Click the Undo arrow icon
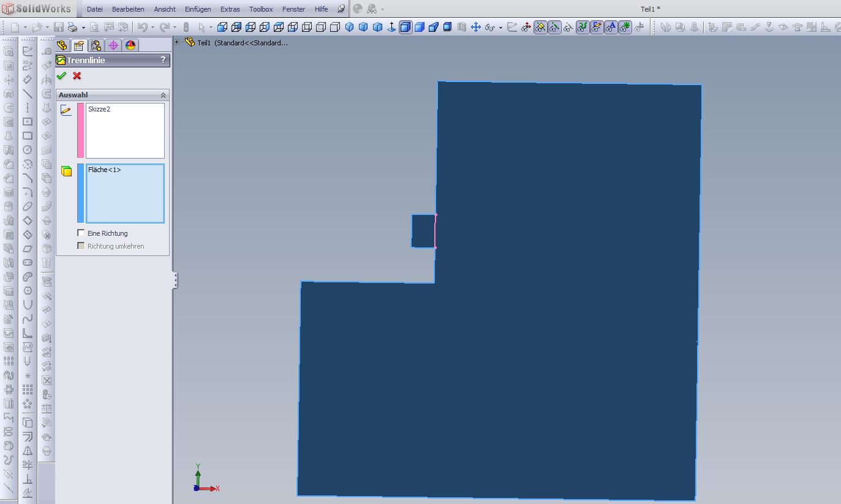This screenshot has width=841, height=504. point(142,27)
